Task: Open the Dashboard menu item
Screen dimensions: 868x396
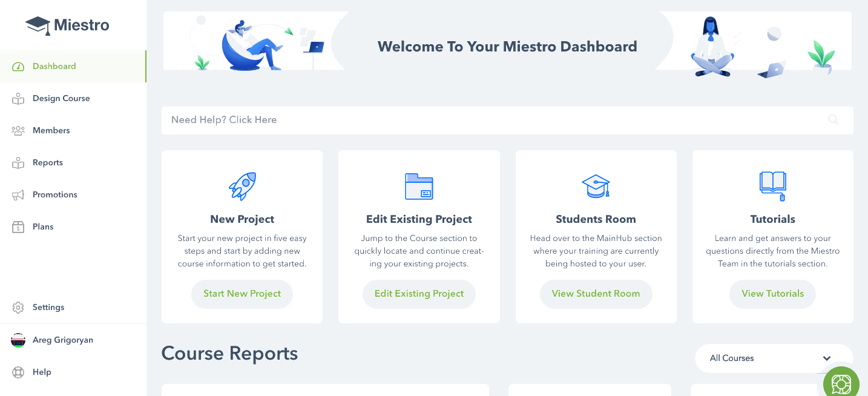Action: click(73, 67)
